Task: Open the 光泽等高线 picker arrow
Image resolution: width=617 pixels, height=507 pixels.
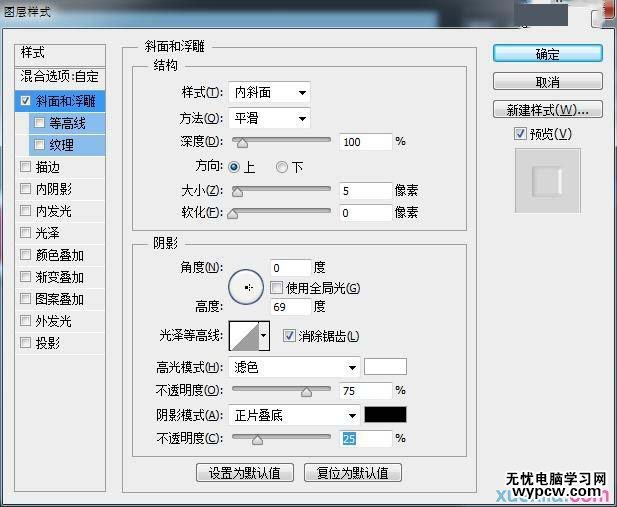Action: click(x=264, y=335)
